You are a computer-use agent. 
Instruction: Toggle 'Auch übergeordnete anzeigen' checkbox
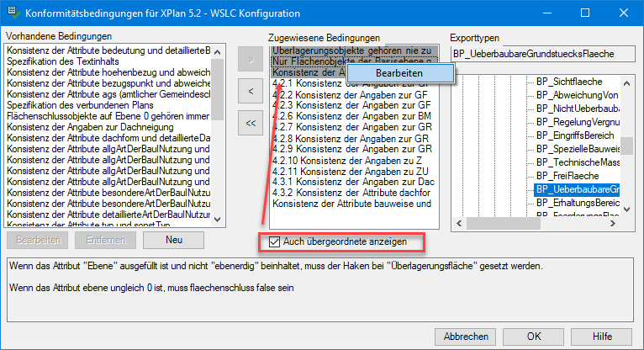275,242
